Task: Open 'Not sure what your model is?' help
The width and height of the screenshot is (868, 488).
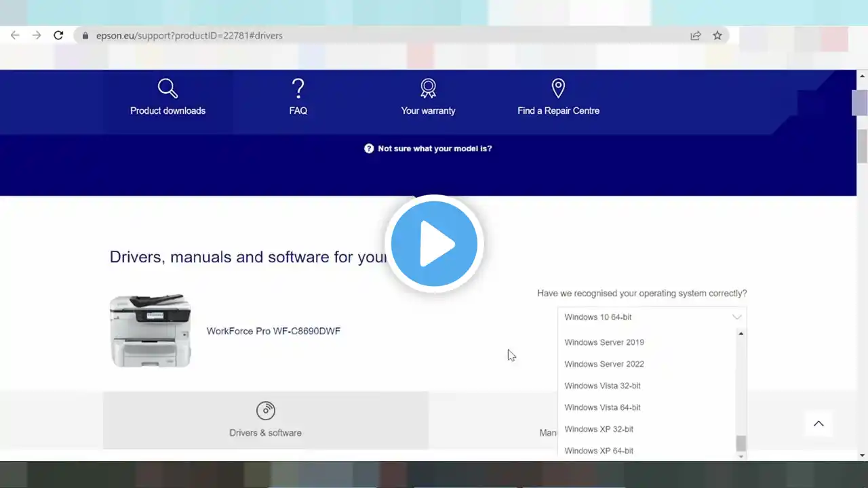Action: 435,148
